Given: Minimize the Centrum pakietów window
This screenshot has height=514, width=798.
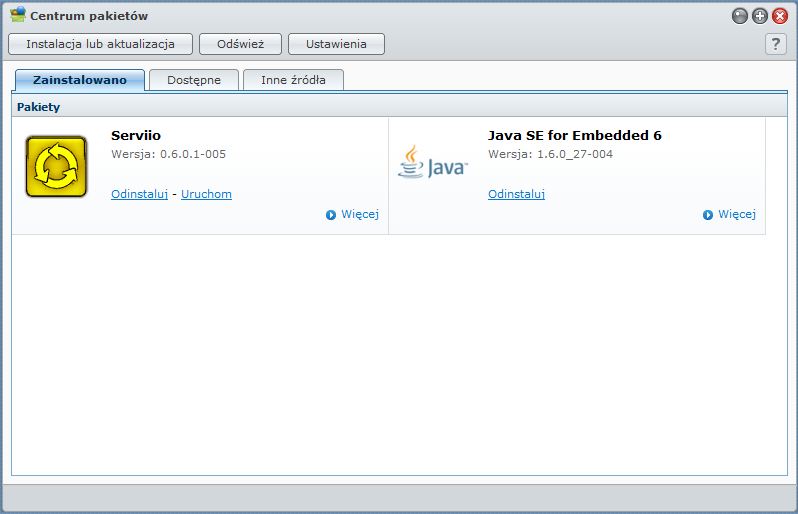Looking at the screenshot, I should [740, 16].
